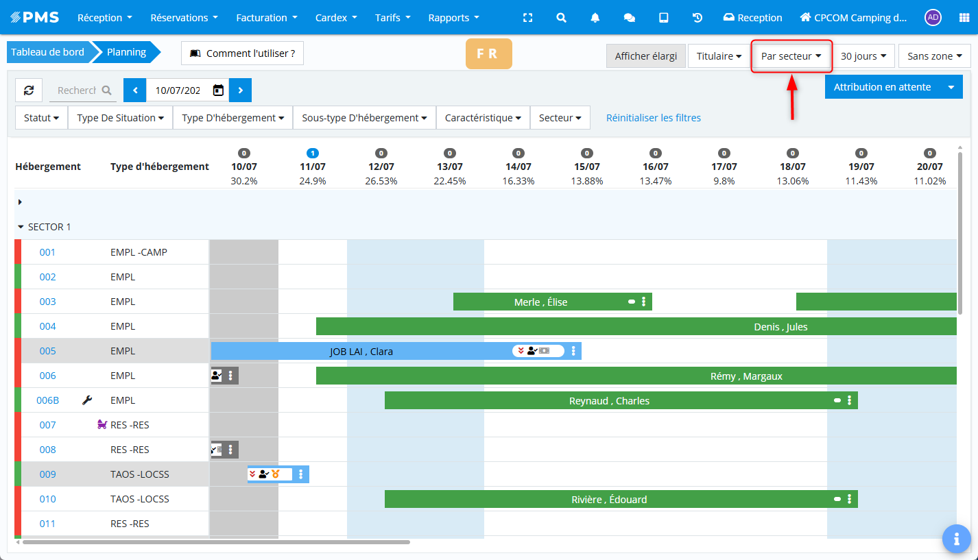
Task: Open the 30 jours range dropdown
Action: 863,56
